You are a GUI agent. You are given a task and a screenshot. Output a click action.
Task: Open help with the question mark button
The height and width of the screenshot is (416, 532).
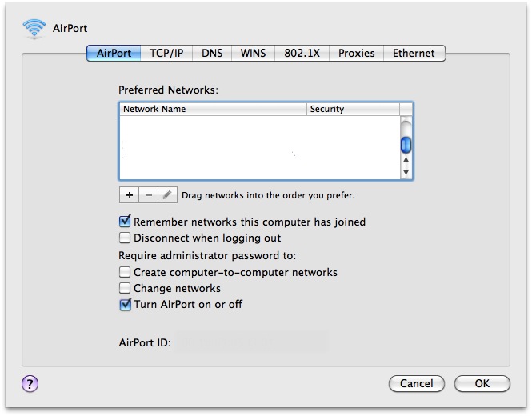(30, 384)
